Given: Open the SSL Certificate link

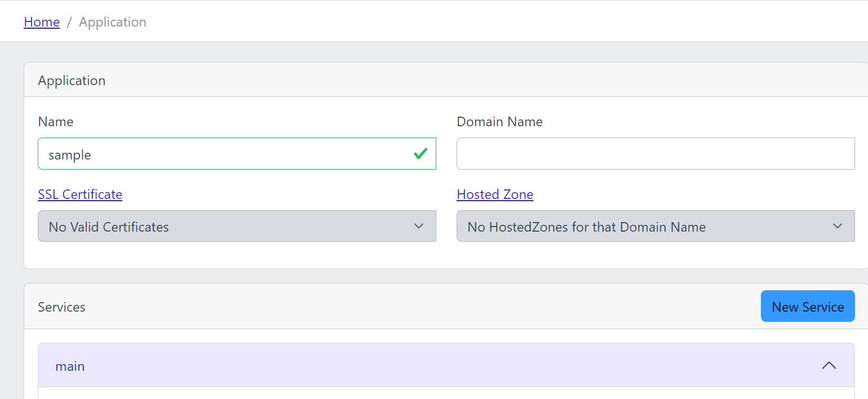Looking at the screenshot, I should [79, 194].
